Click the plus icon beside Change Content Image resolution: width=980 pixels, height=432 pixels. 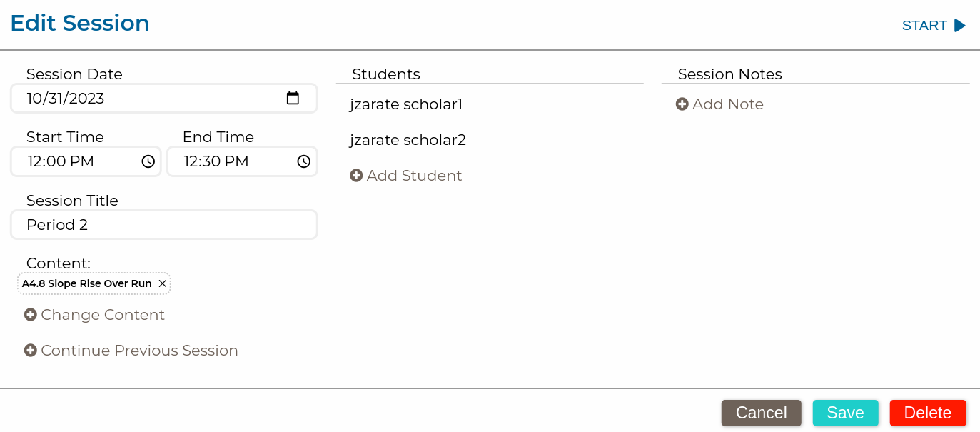[31, 315]
